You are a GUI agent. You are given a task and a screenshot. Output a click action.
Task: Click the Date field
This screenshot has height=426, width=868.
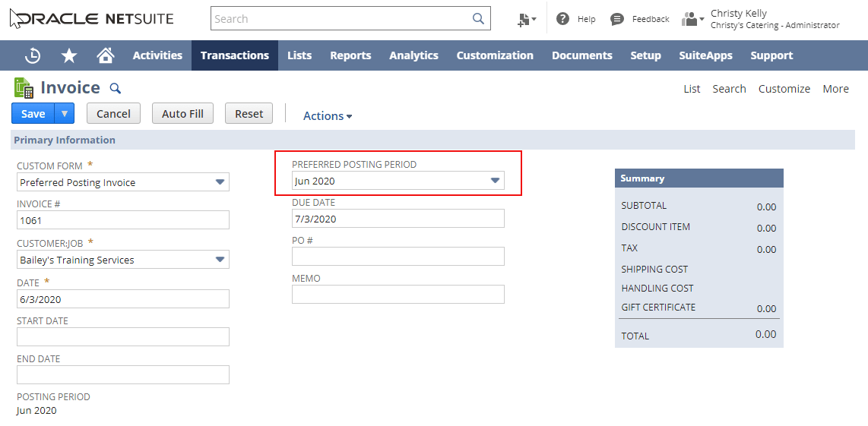pos(123,298)
